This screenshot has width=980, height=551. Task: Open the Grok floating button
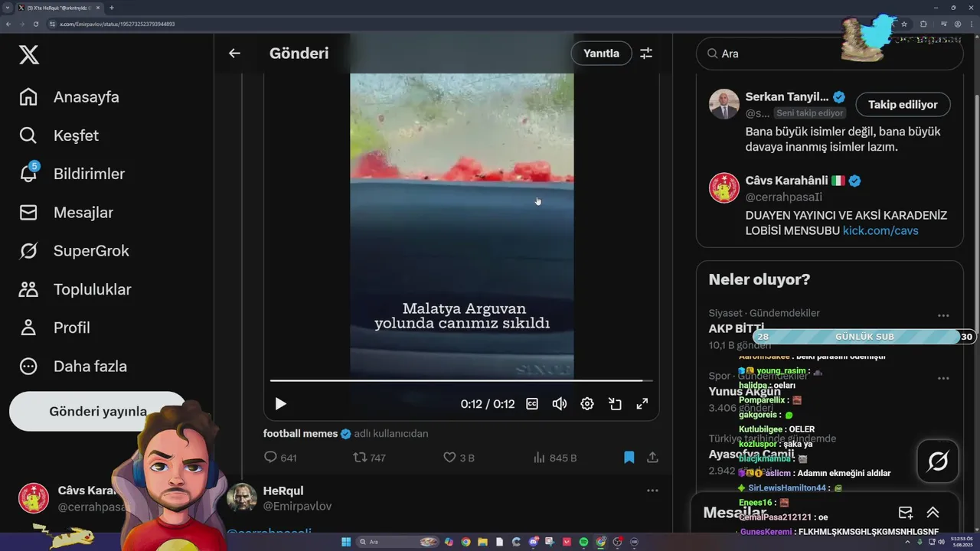[938, 461]
